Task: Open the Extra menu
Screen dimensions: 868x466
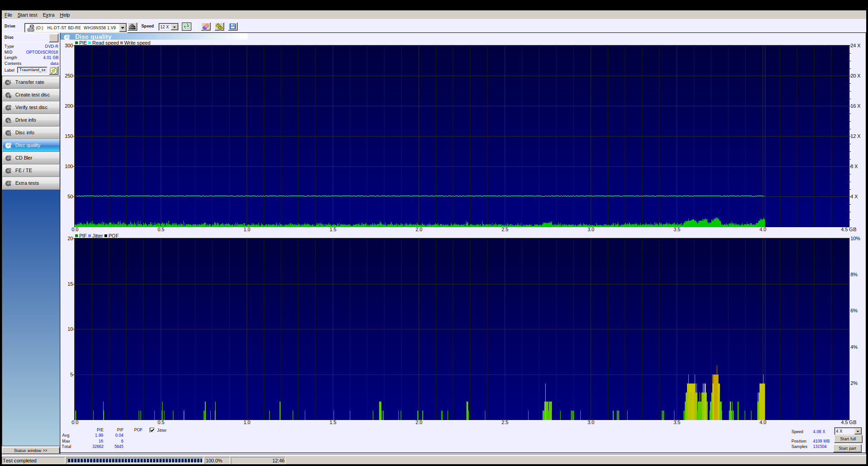Action: (x=49, y=15)
